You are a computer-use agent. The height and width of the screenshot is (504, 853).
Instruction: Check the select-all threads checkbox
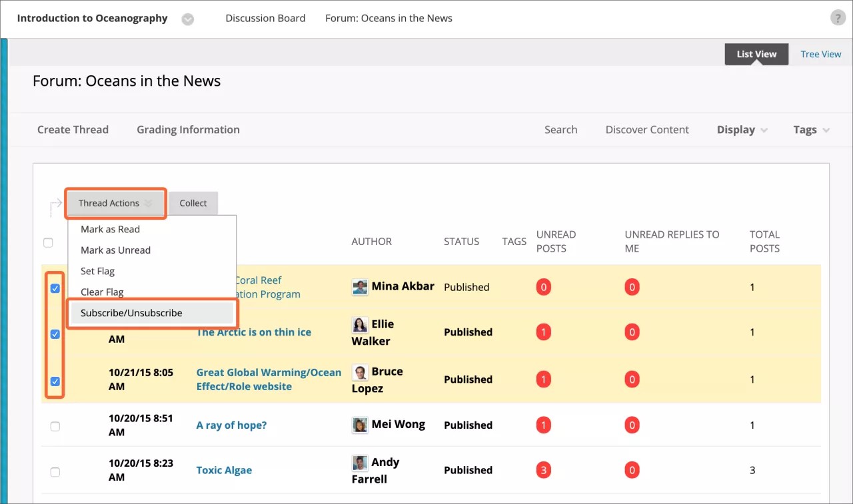click(x=48, y=242)
